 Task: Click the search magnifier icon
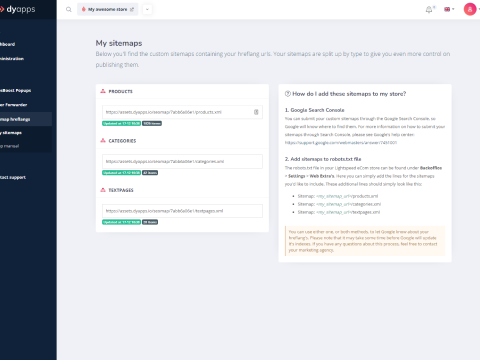(69, 9)
